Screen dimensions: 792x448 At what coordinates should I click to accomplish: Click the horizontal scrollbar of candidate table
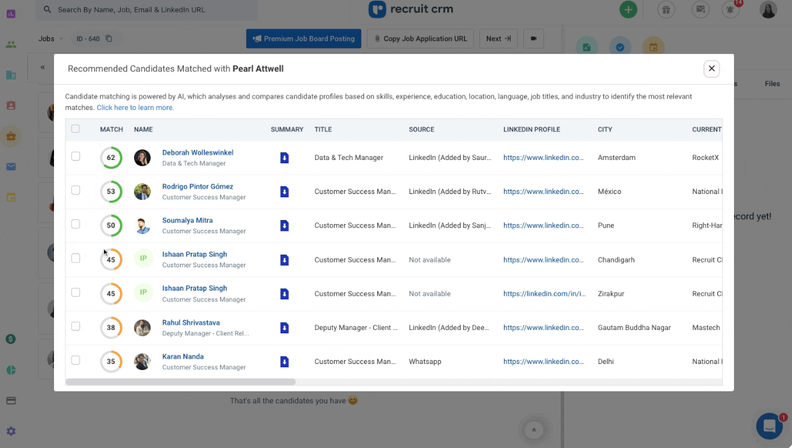(x=180, y=382)
